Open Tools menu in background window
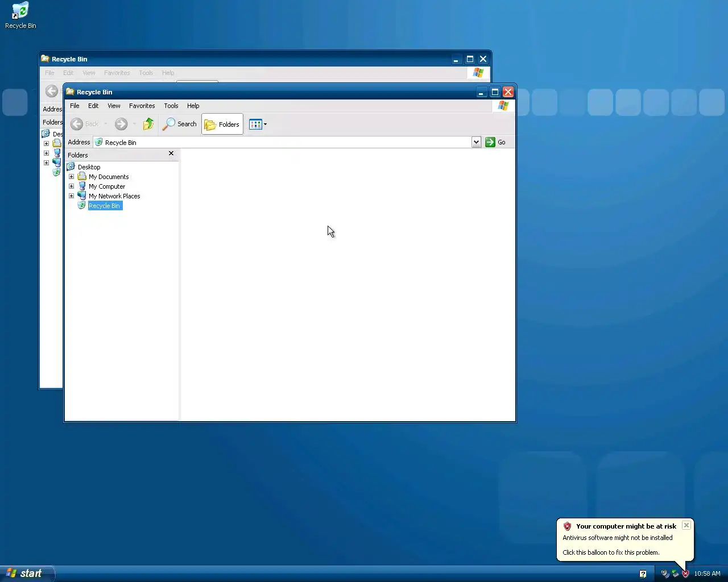This screenshot has width=728, height=582. tap(146, 73)
